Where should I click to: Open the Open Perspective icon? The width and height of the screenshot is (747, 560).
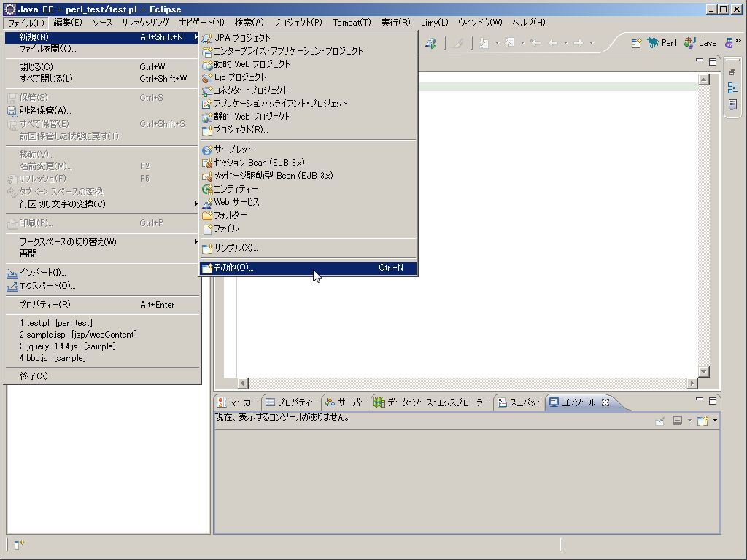pyautogui.click(x=636, y=43)
